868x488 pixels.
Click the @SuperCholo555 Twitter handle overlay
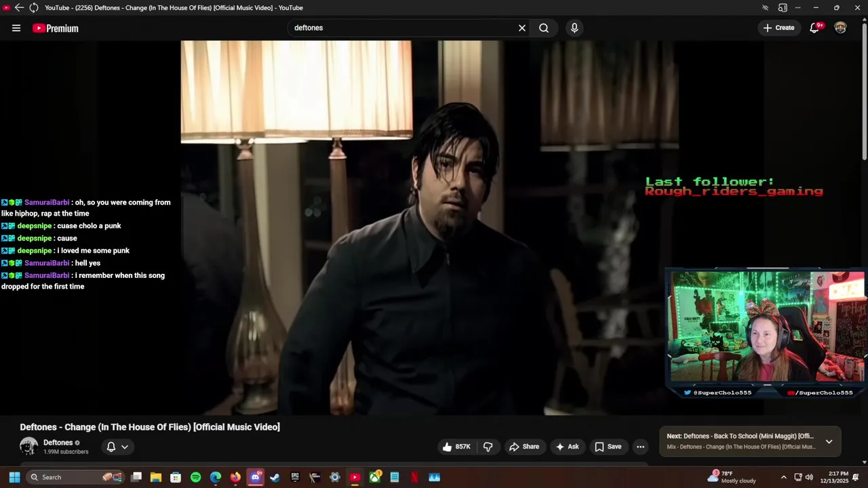[x=717, y=392]
